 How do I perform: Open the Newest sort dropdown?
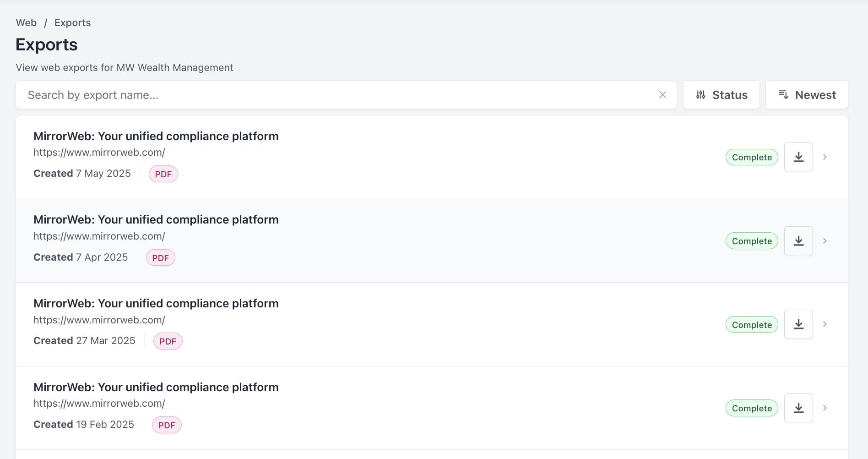[807, 95]
